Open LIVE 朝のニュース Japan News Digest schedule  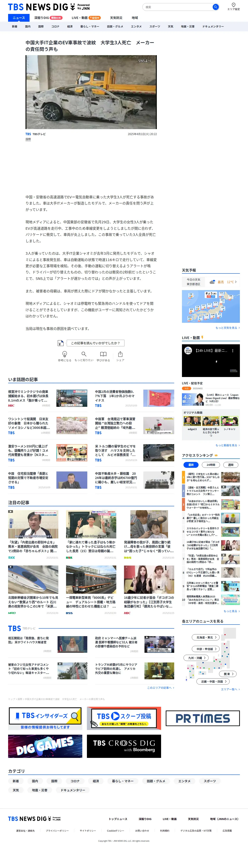pyautogui.click(x=211, y=399)
